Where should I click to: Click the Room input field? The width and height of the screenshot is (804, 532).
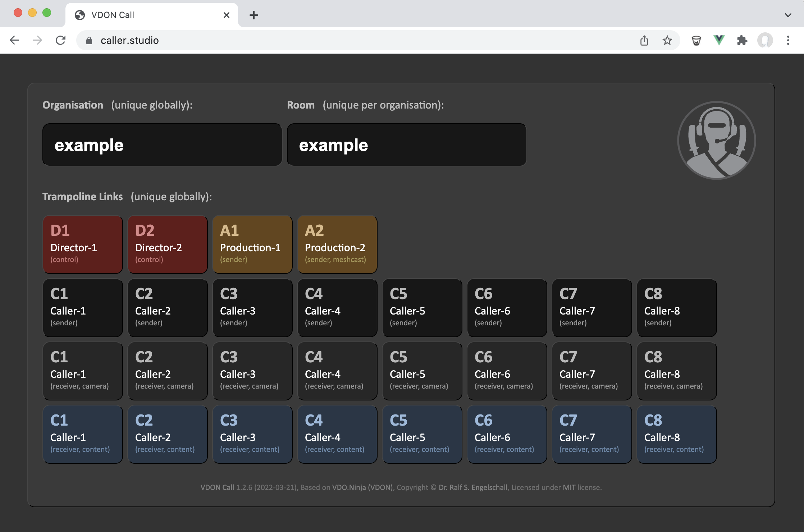[407, 145]
